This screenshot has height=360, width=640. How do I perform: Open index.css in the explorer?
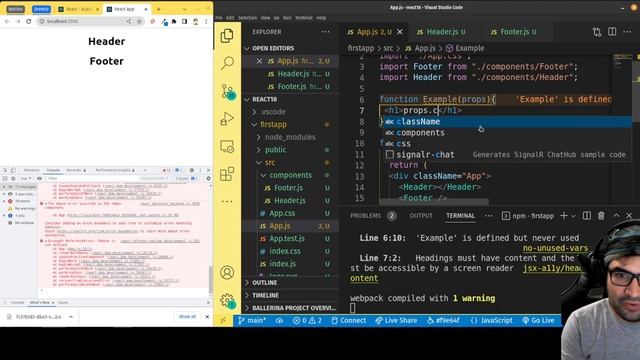[x=285, y=251]
